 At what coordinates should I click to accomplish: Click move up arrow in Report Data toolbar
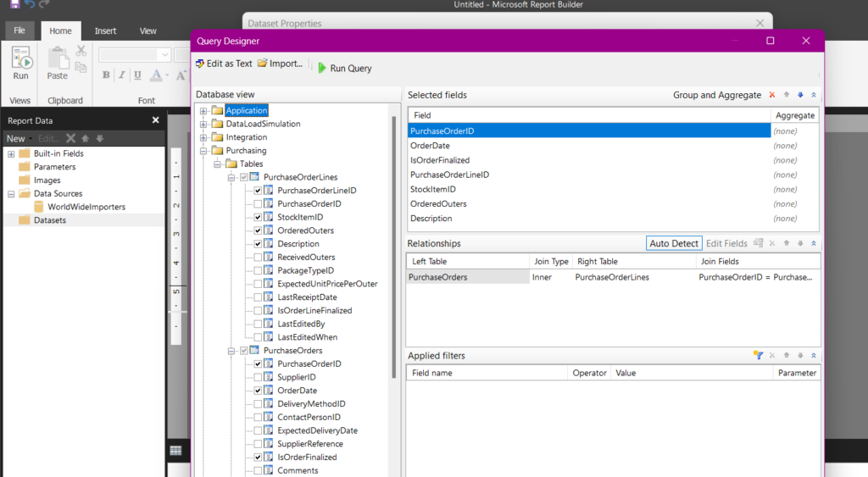[86, 138]
